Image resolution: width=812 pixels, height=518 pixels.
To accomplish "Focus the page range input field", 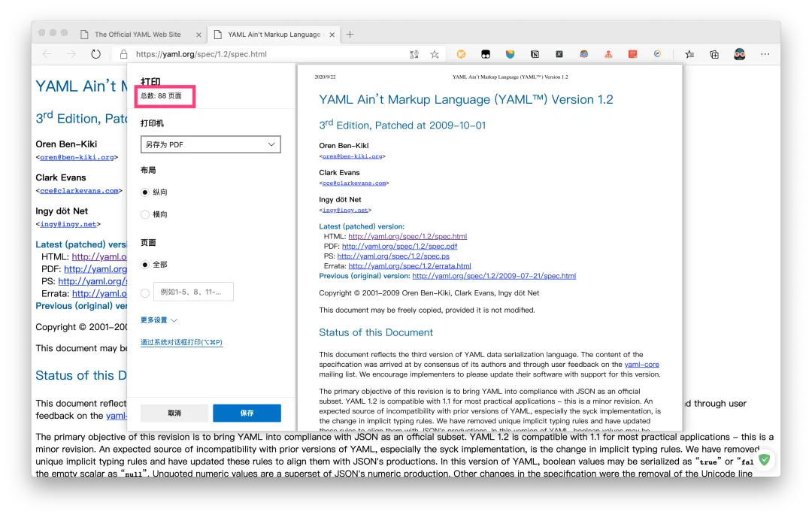I will (x=193, y=292).
